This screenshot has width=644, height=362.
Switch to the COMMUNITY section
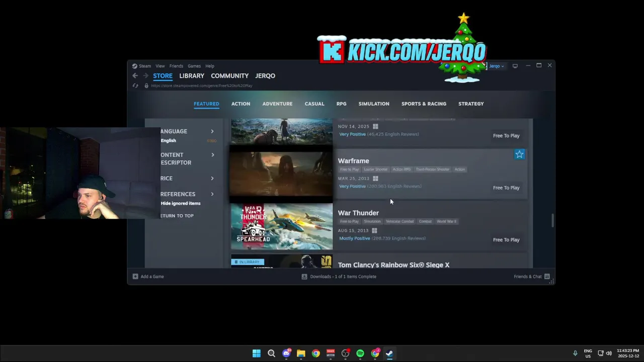230,76
